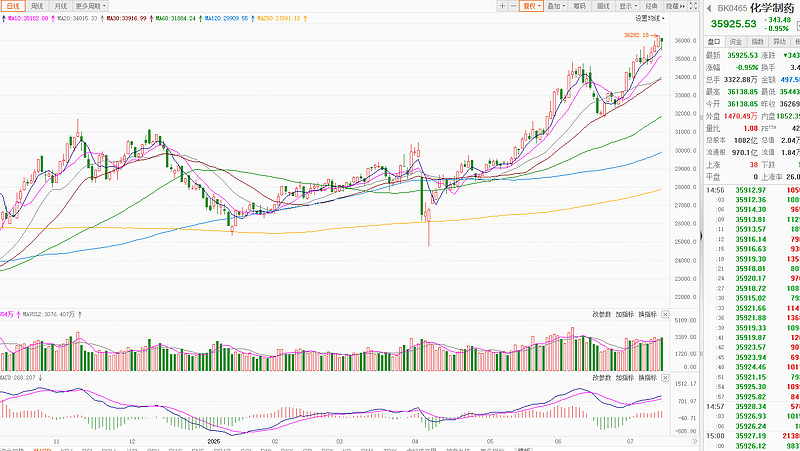This screenshot has height=451, width=800.
Task: Click the -0.95% change value
Action: pyautogui.click(x=778, y=29)
